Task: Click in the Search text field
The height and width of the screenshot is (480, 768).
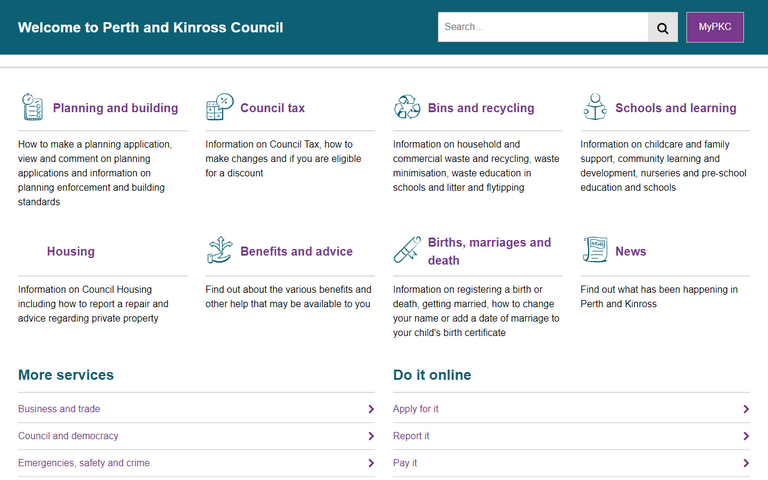Action: pyautogui.click(x=542, y=27)
